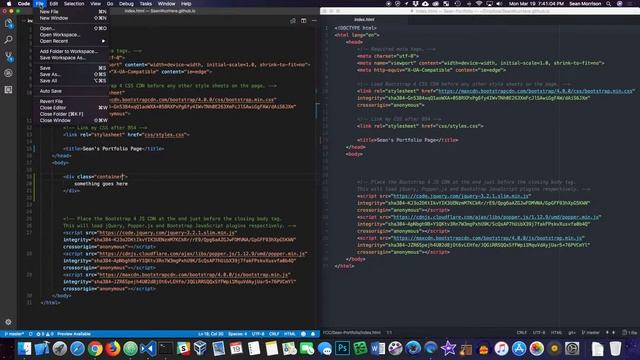The width and height of the screenshot is (640, 360).
Task: Open Finder from the dock
Action: pyautogui.click(x=24, y=349)
